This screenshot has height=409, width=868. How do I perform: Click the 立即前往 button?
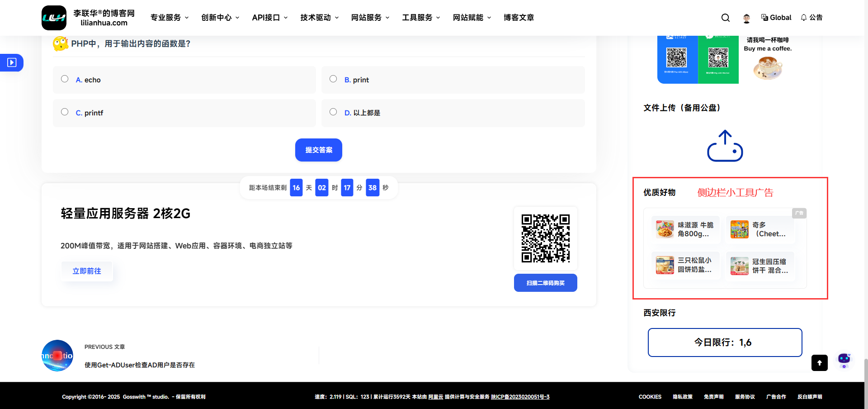tap(87, 271)
